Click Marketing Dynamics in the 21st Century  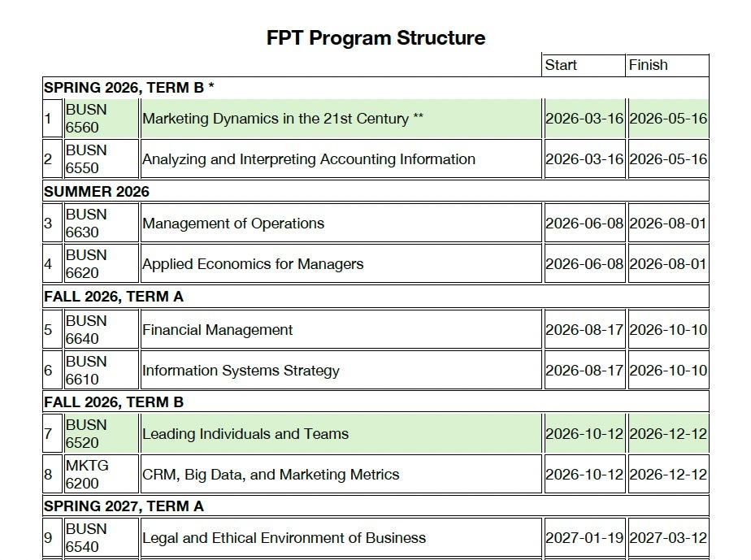point(282,119)
